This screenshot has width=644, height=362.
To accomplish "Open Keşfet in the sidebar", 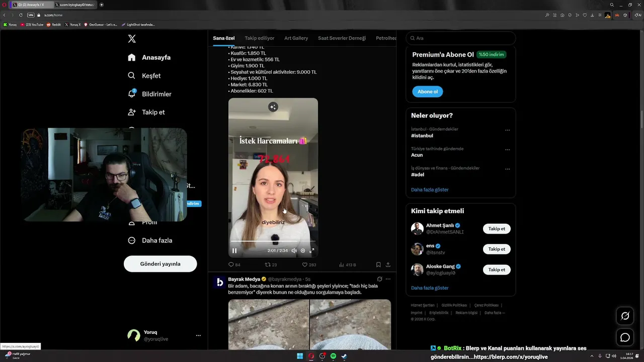I will [x=144, y=75].
